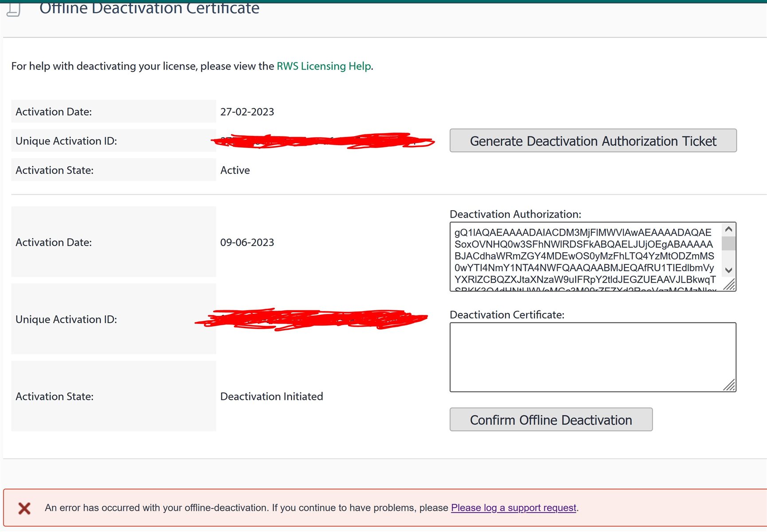Viewport: 767px width, 532px height.
Task: Click the Deactivation Authorization scrollbar thumb
Action: click(x=728, y=244)
